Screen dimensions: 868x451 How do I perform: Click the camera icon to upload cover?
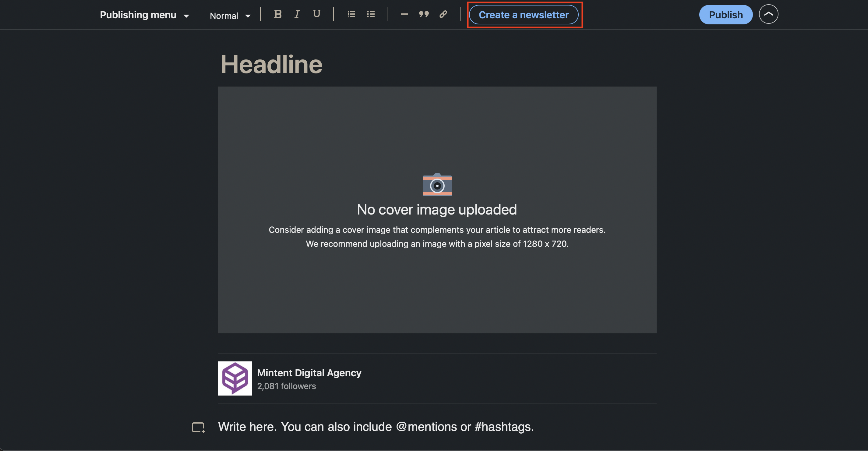tap(437, 185)
